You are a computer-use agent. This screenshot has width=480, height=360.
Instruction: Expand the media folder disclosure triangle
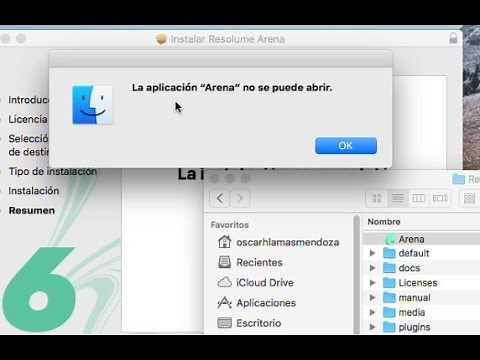[x=372, y=312]
